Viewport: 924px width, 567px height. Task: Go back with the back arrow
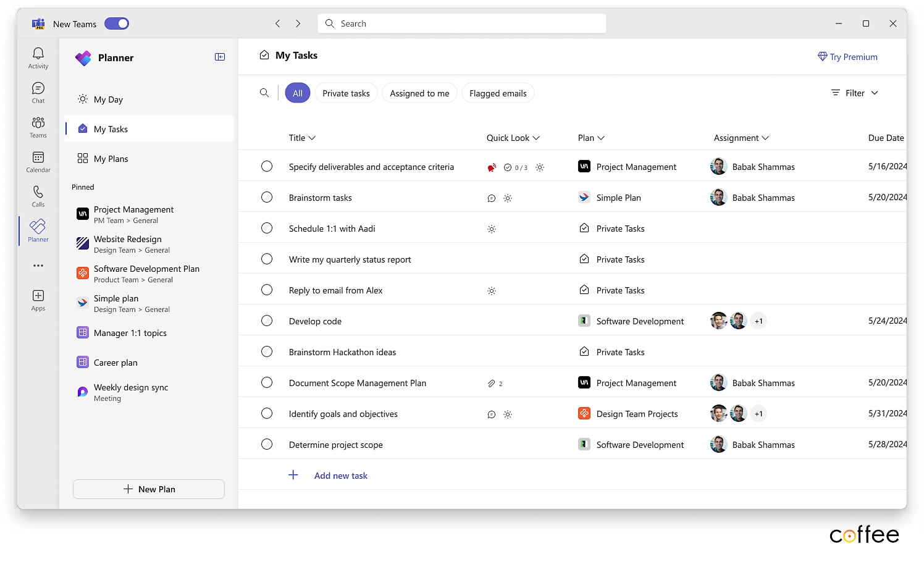click(x=278, y=23)
